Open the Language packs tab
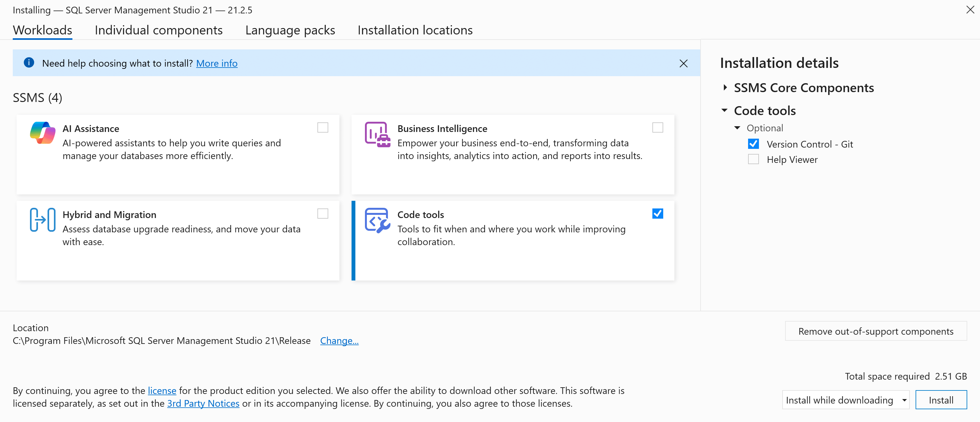The height and width of the screenshot is (422, 980). click(290, 30)
